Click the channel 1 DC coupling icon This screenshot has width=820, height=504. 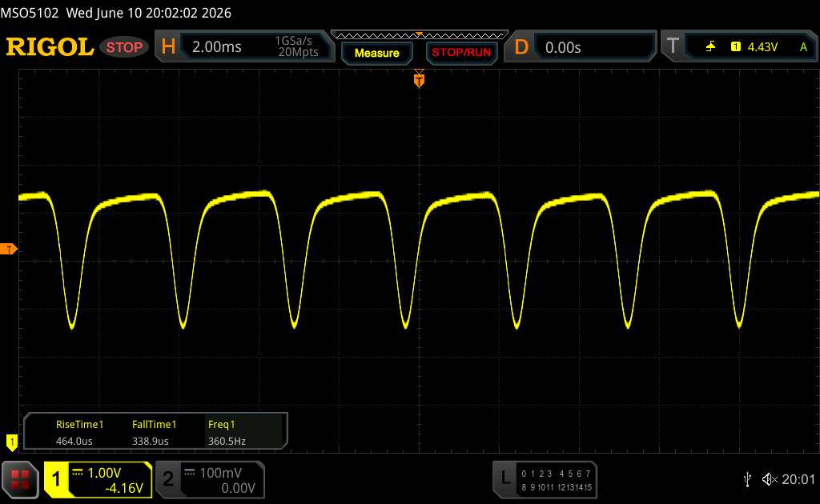[78, 472]
